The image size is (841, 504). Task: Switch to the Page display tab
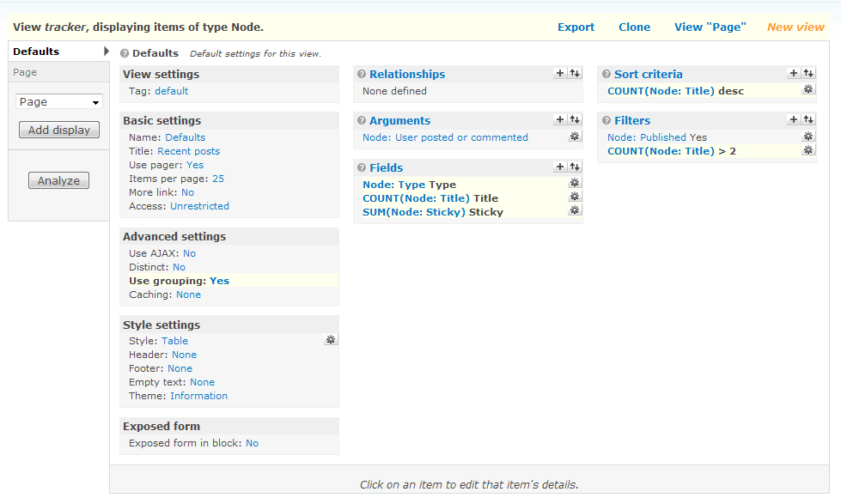(x=25, y=72)
